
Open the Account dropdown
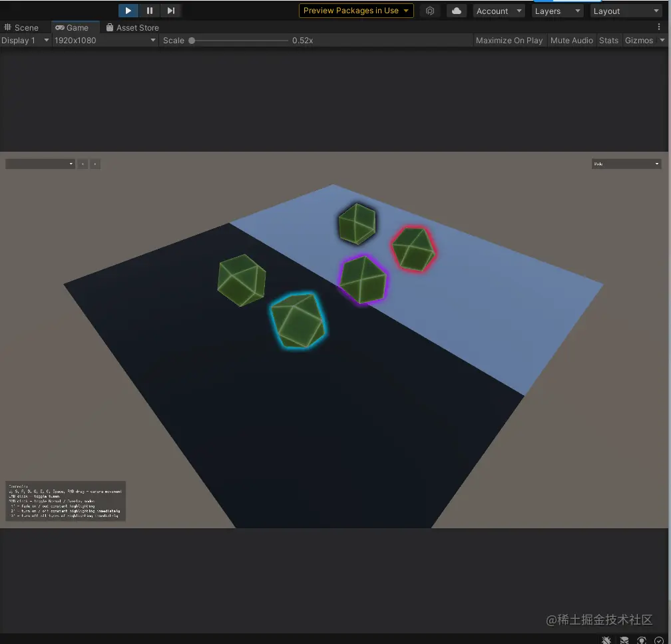(x=499, y=11)
